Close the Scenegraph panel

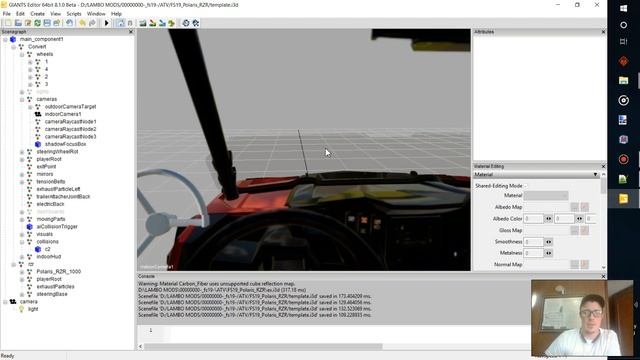point(131,32)
